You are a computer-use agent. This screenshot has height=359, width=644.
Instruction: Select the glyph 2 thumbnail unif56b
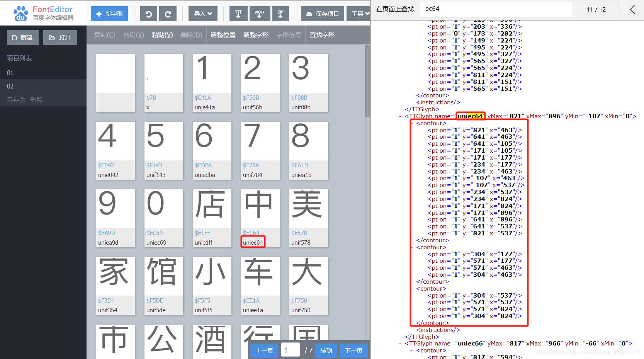click(260, 83)
